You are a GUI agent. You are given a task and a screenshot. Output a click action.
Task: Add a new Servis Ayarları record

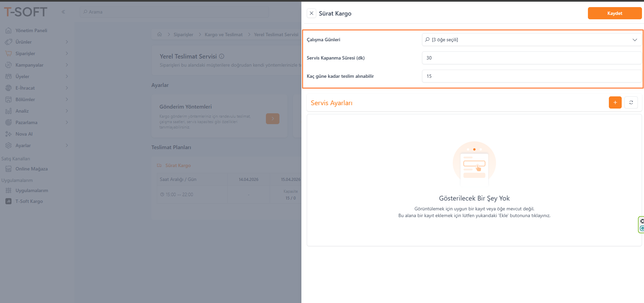(615, 102)
